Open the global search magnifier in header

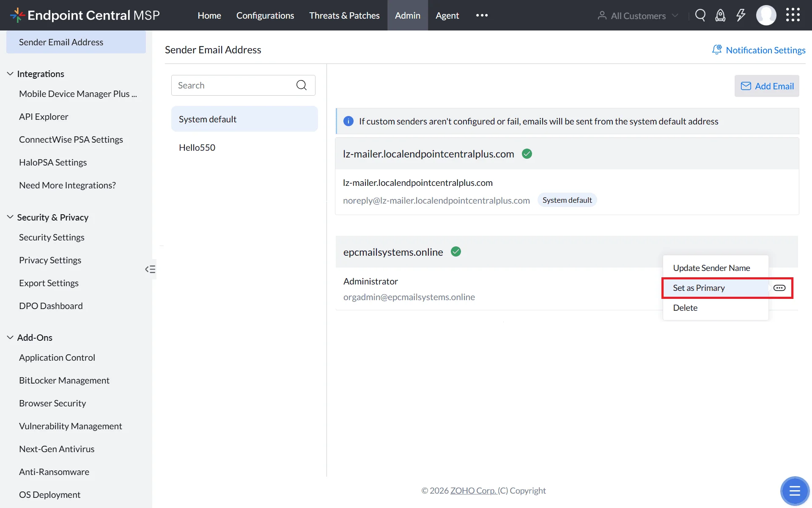700,15
